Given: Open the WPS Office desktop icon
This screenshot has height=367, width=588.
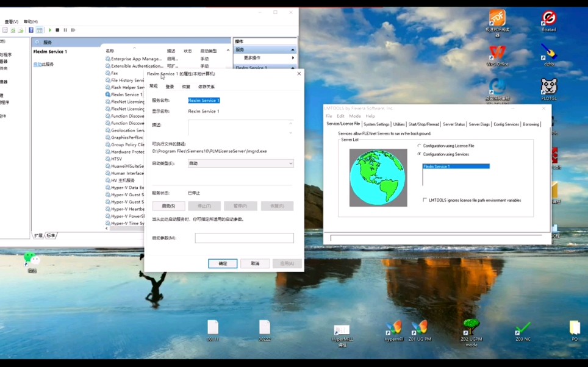Looking at the screenshot, I should (x=497, y=55).
